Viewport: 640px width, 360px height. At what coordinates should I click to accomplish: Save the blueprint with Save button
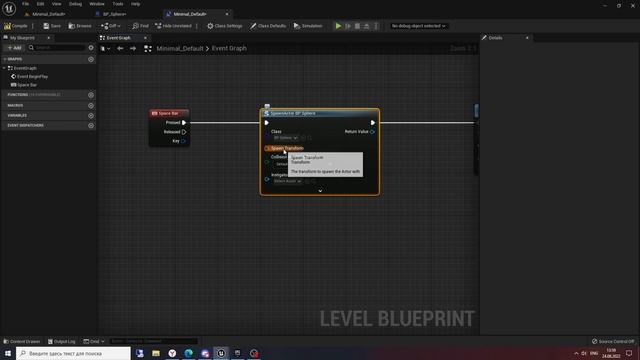(x=52, y=26)
